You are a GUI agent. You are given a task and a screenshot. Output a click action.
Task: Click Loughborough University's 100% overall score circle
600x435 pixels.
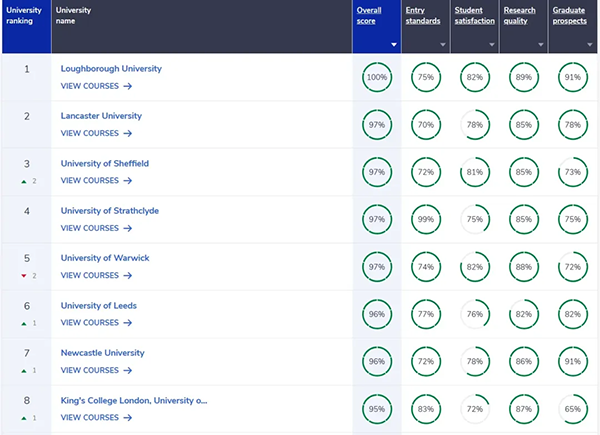[x=377, y=77]
